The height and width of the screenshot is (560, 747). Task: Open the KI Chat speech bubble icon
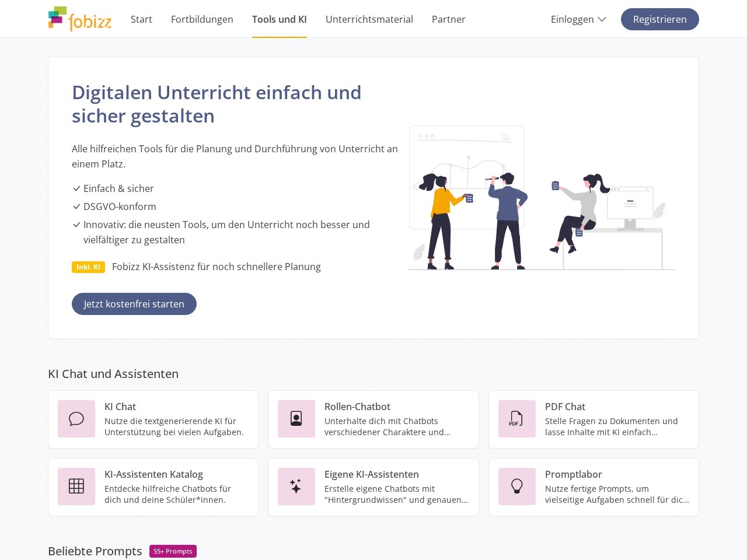(76, 419)
